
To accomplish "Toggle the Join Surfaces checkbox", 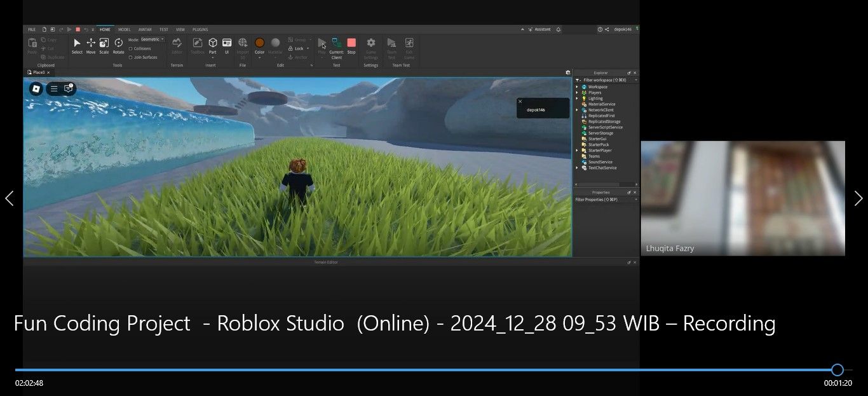I will 131,57.
